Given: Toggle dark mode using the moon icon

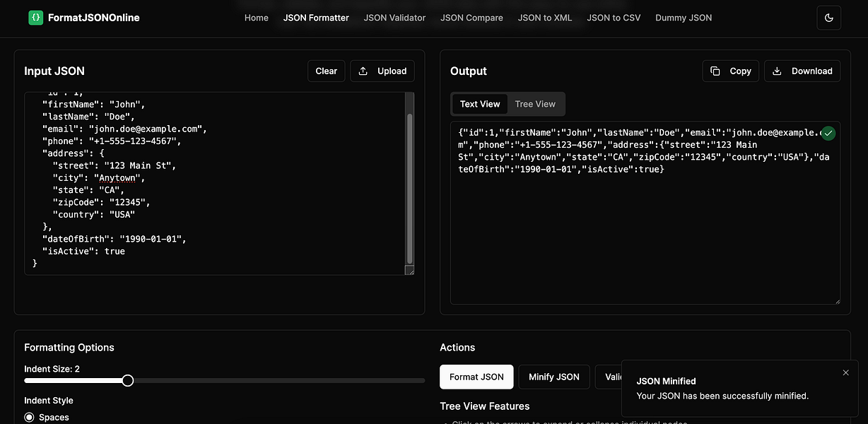Looking at the screenshot, I should 828,18.
